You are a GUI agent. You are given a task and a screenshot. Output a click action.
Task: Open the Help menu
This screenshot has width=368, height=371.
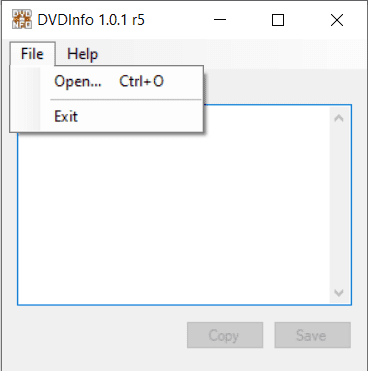point(83,54)
